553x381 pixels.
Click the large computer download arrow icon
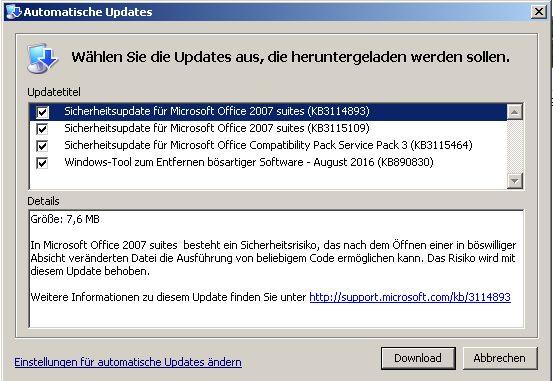(43, 58)
